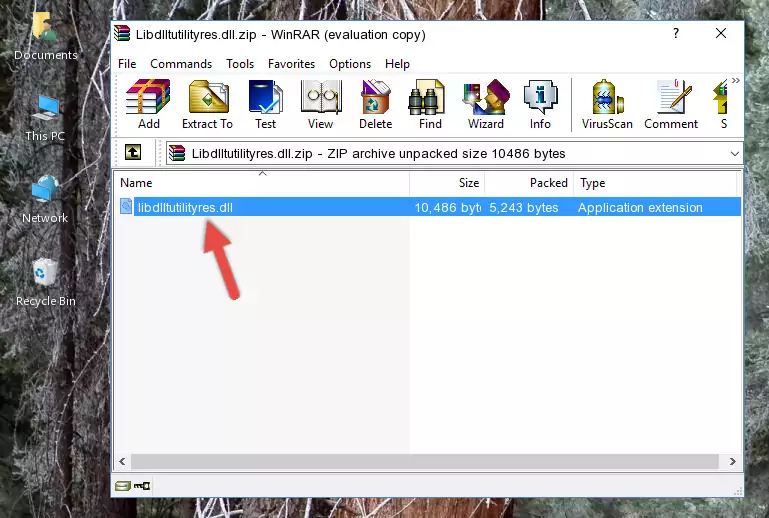The image size is (769, 518).
Task: Open the Favorites menu
Action: pos(291,64)
